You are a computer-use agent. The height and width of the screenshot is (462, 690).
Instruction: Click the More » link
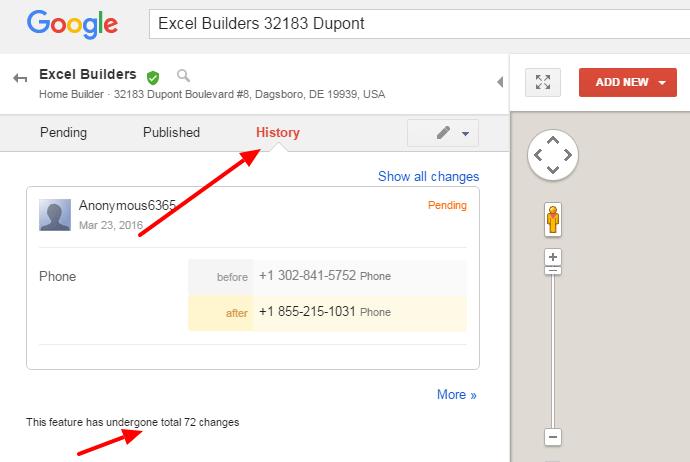pyautogui.click(x=456, y=395)
